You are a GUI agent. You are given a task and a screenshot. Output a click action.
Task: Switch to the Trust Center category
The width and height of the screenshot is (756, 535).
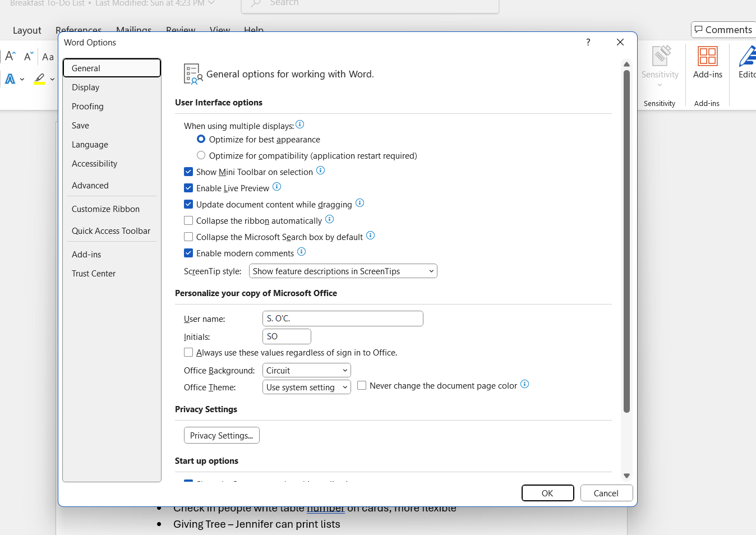point(94,273)
